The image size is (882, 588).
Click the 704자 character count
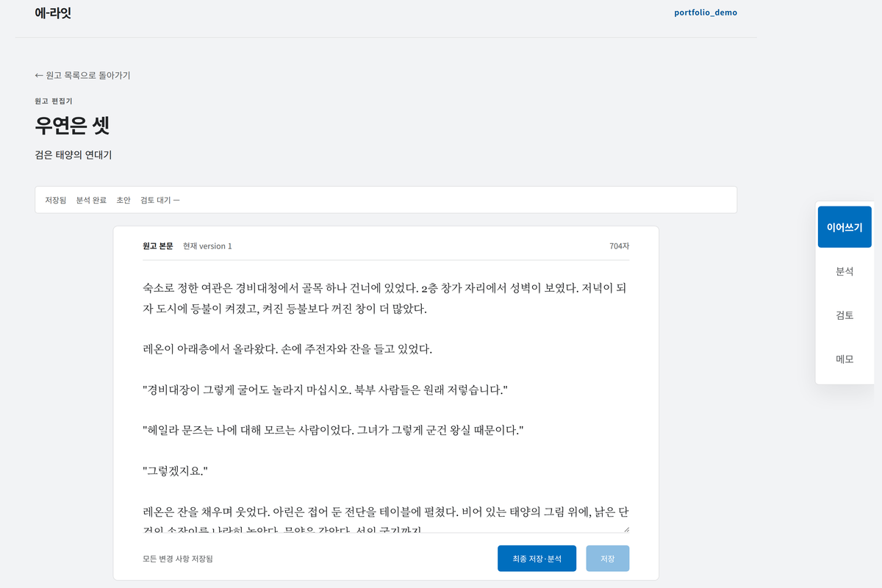click(x=619, y=246)
